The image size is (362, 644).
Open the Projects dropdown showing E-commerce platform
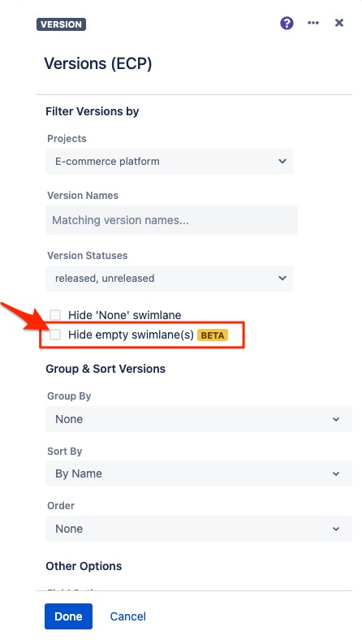click(169, 162)
